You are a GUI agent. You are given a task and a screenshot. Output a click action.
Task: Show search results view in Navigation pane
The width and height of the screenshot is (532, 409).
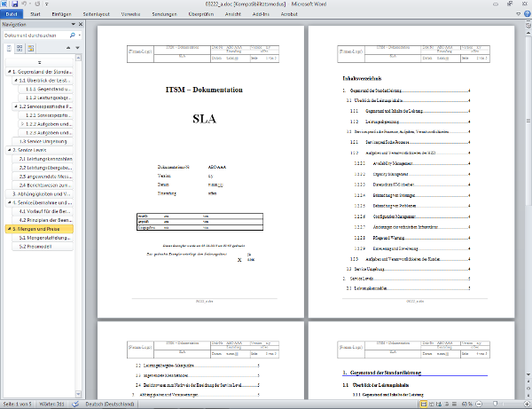[x=28, y=48]
